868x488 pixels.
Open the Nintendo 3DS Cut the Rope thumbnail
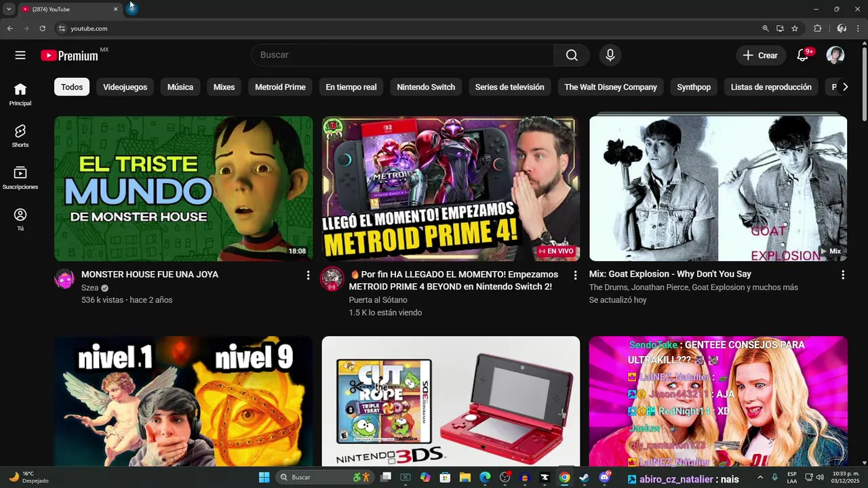[x=451, y=401]
